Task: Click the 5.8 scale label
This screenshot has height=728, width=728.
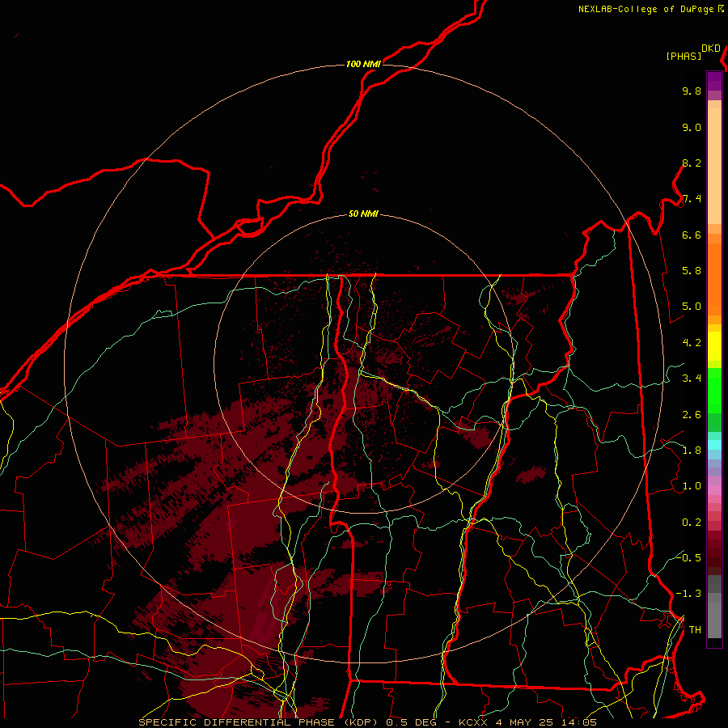Action: pos(692,271)
